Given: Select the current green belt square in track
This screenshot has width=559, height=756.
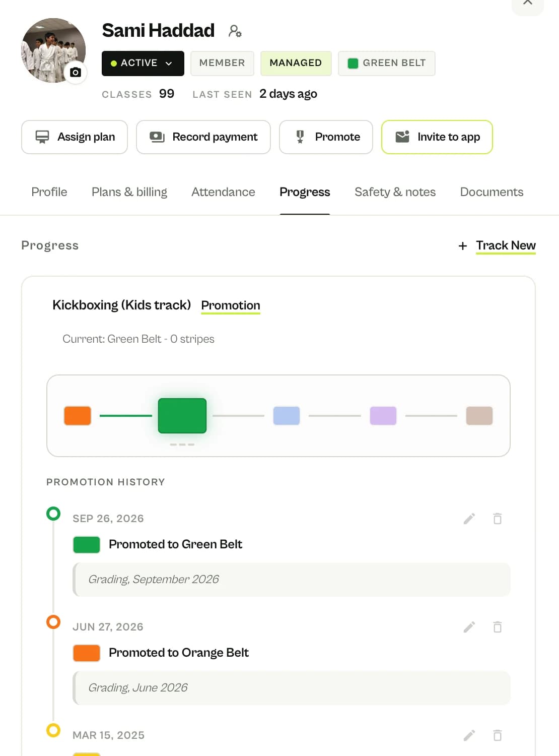Looking at the screenshot, I should click(x=182, y=416).
